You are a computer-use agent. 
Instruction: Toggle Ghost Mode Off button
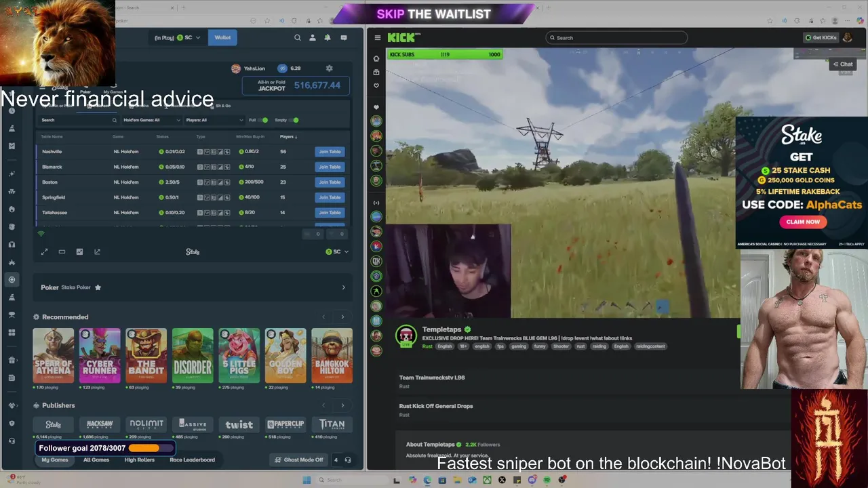[x=298, y=460]
